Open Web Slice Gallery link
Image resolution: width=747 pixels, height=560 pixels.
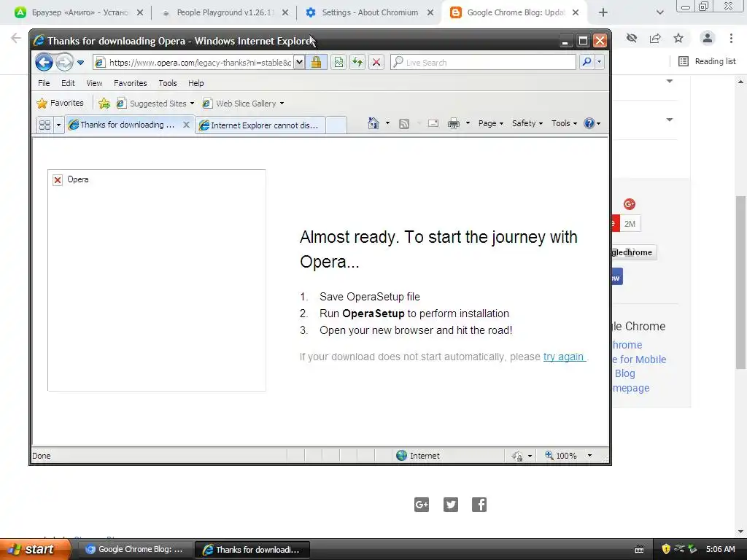pos(243,104)
